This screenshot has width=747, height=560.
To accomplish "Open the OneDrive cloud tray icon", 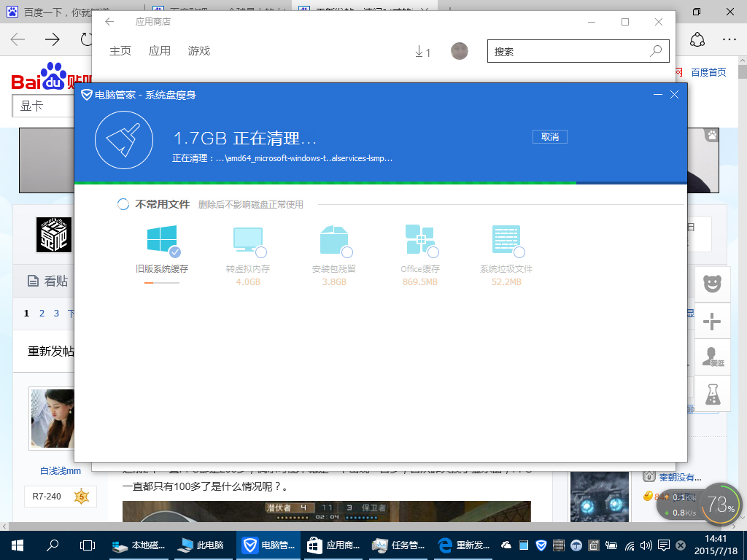I will click(x=506, y=545).
